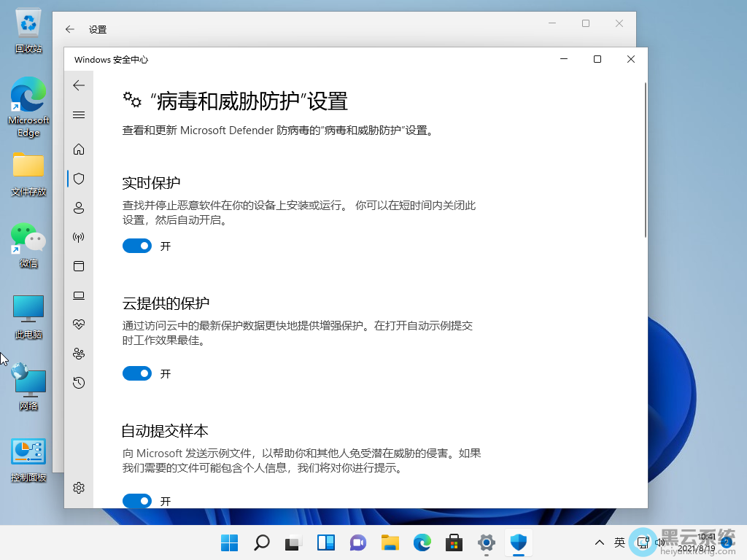Open App & browser control icon

(79, 266)
